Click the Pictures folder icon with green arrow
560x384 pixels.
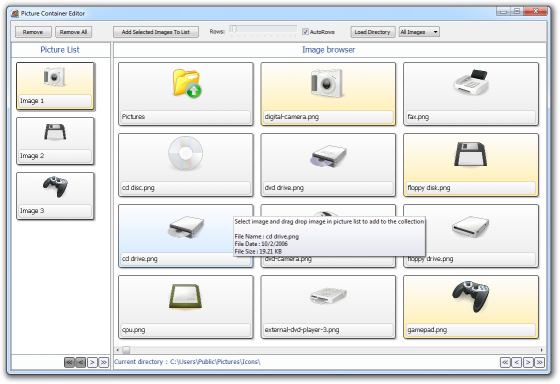coord(187,84)
